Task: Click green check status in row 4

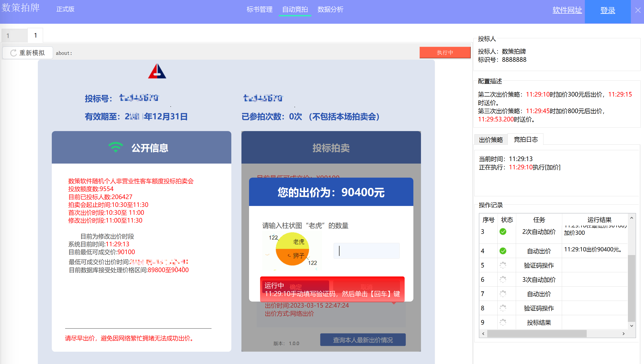Action: pos(503,251)
